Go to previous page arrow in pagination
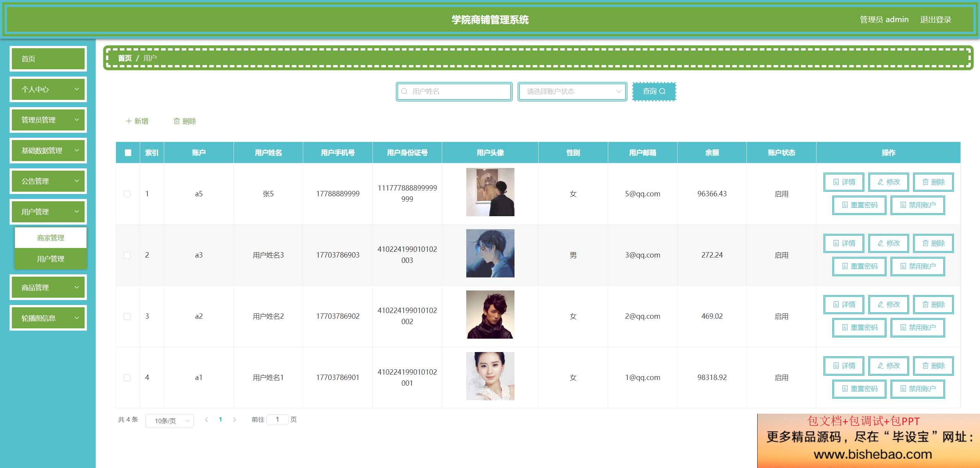This screenshot has height=468, width=980. (206, 419)
